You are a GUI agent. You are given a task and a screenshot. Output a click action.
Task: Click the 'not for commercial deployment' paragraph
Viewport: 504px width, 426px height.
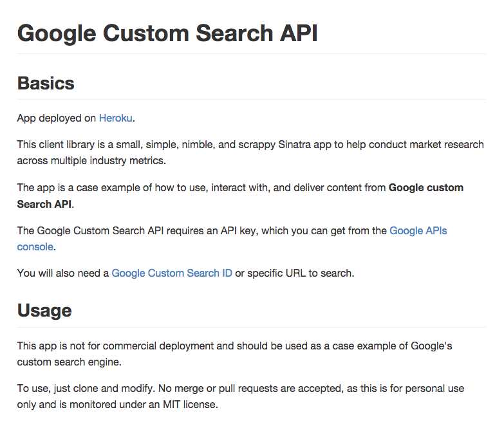235,354
